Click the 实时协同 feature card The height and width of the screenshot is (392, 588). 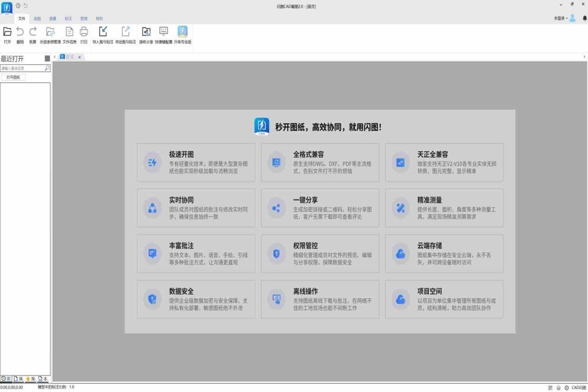pos(196,208)
